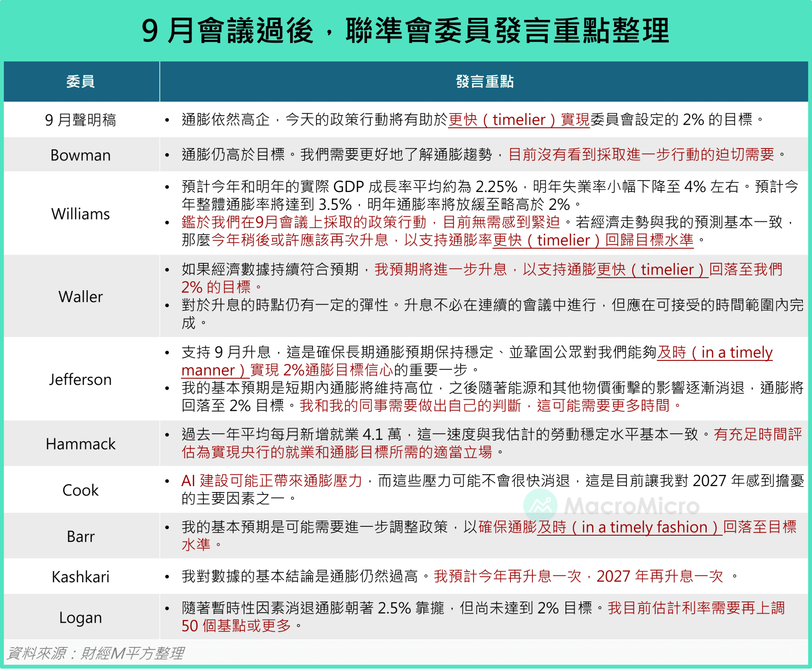The image size is (812, 671).
Task: Select the Jefferson row label
Action: coord(80,379)
